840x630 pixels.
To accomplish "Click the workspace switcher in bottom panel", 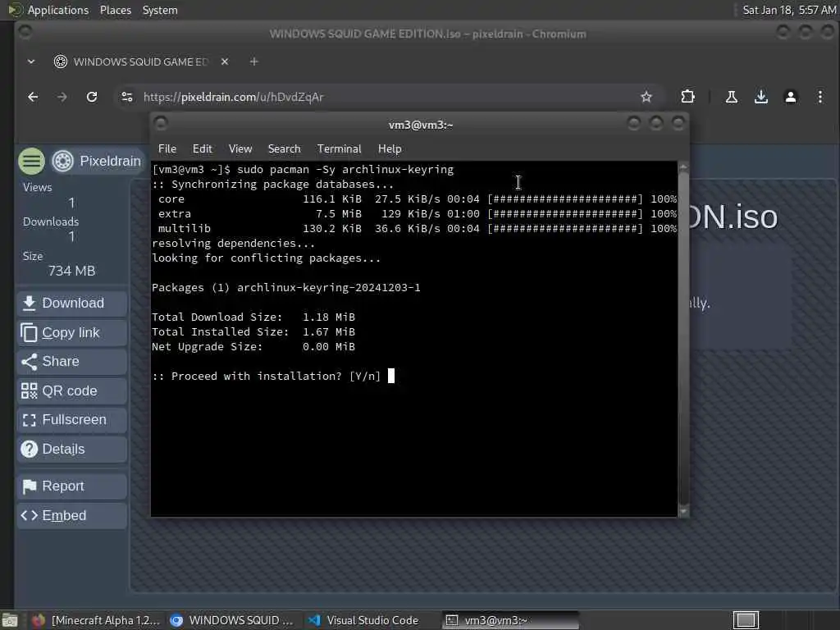I will [x=745, y=620].
